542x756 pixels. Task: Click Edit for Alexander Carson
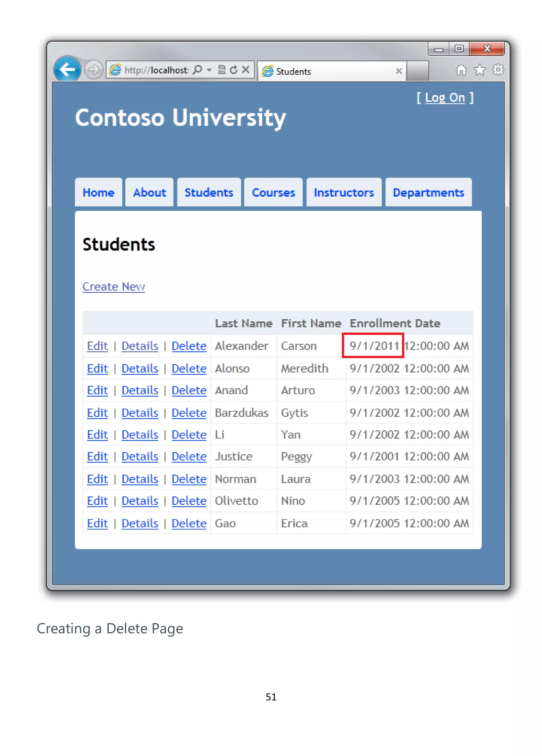click(97, 346)
